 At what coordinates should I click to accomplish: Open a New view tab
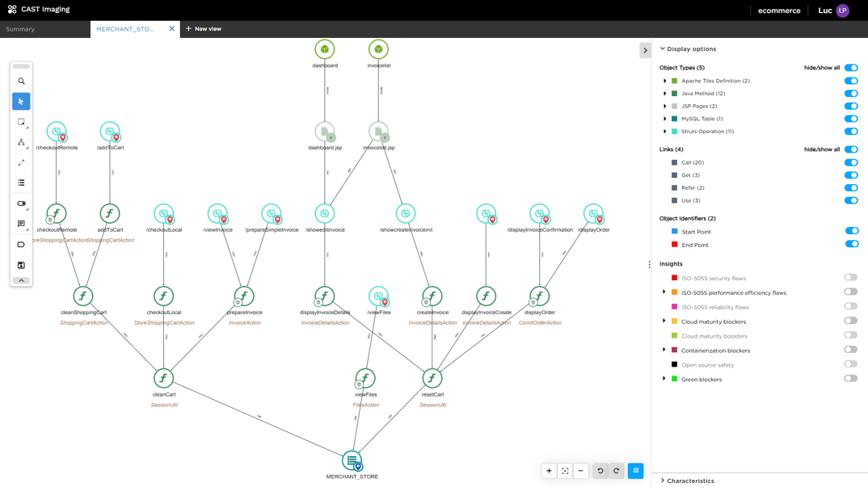pyautogui.click(x=204, y=29)
